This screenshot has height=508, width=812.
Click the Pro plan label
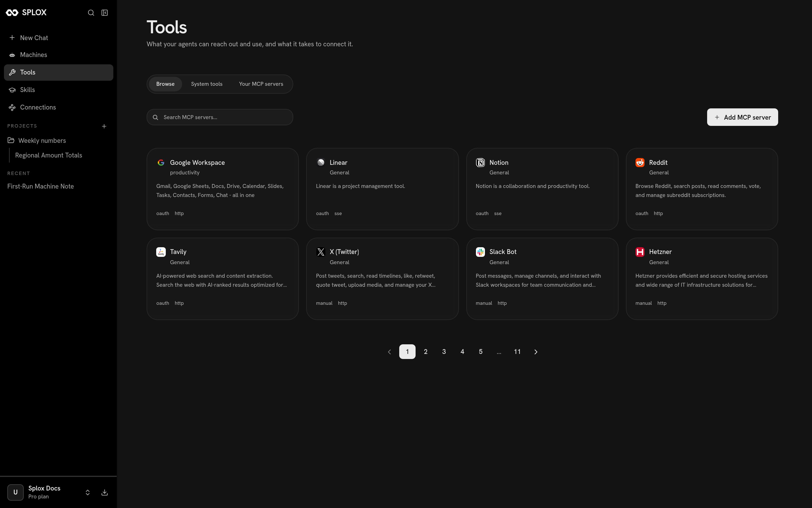tap(38, 497)
